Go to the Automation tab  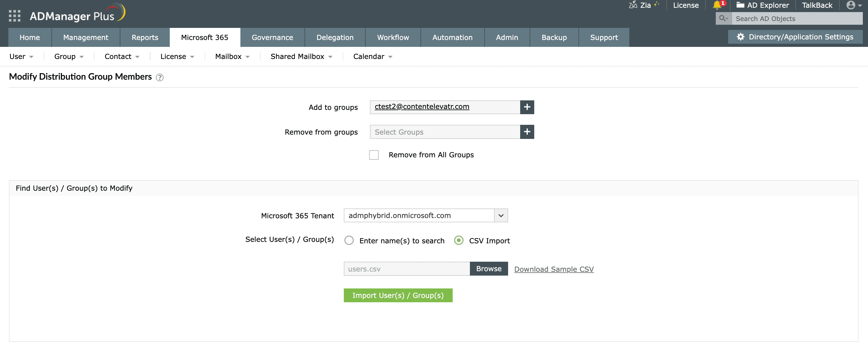[x=452, y=37]
